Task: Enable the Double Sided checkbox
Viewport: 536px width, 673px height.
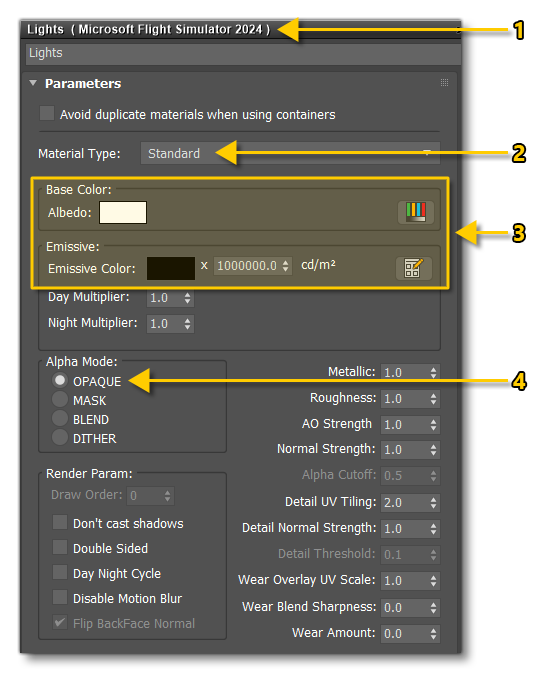Action: pos(60,547)
